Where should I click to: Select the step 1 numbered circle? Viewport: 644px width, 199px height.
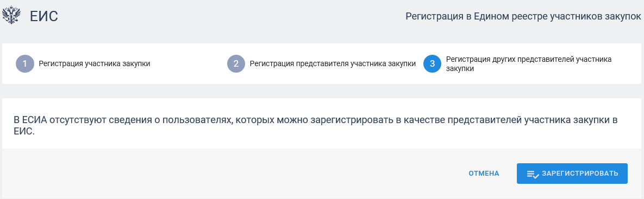25,64
